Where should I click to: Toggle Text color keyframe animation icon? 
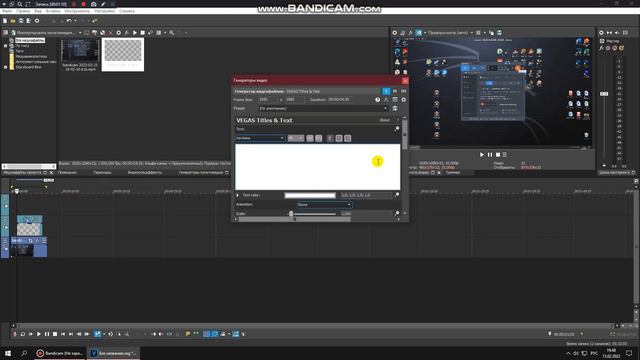pos(397,195)
